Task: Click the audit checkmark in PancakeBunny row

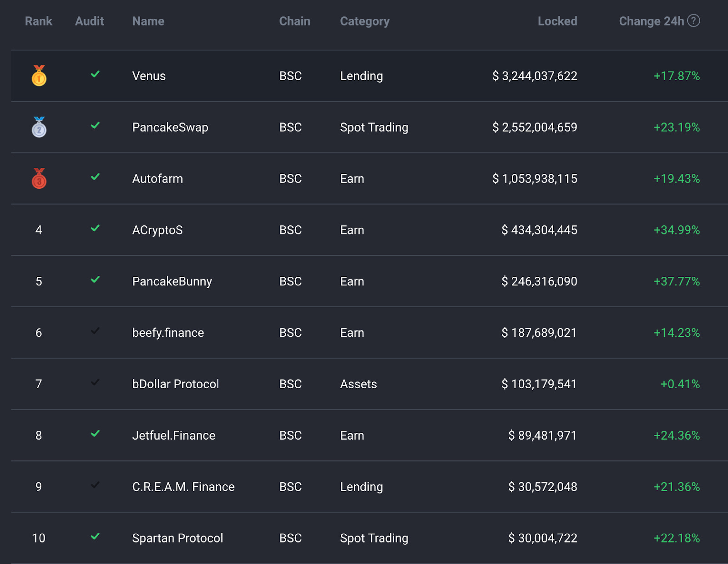Action: pos(95,280)
